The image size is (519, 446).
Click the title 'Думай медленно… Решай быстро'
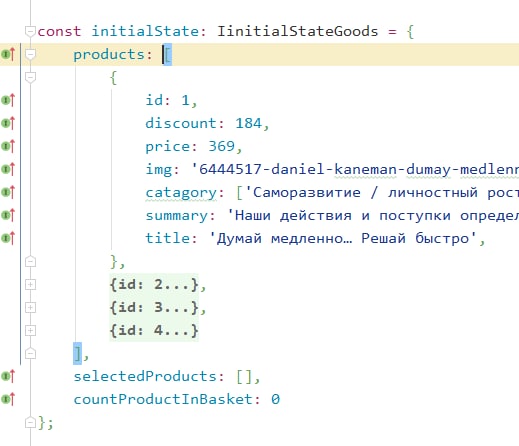click(343, 238)
